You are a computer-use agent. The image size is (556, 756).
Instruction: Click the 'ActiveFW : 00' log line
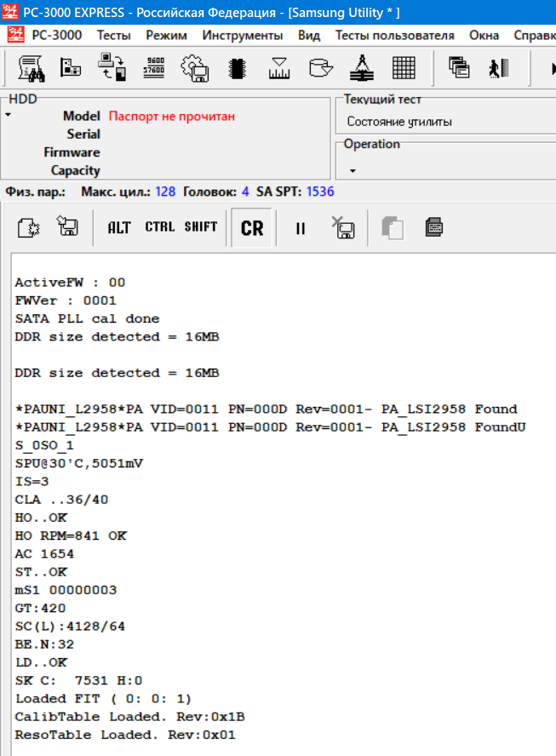click(70, 283)
